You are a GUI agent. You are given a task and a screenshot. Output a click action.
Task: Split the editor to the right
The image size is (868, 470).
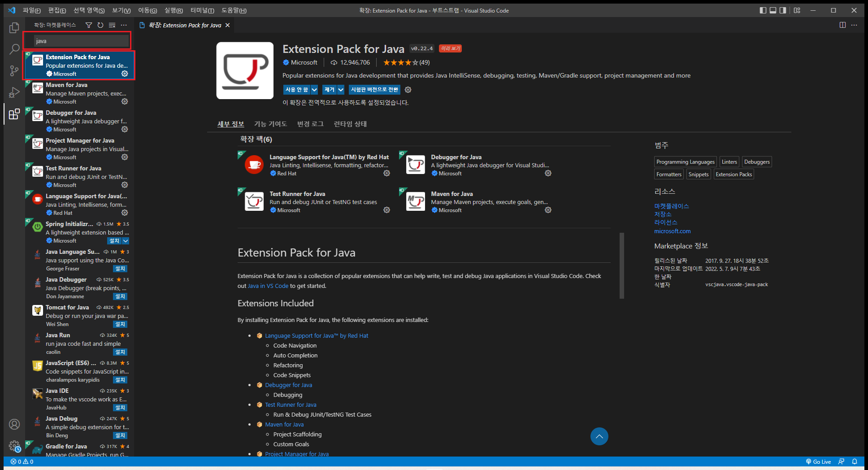(x=842, y=25)
